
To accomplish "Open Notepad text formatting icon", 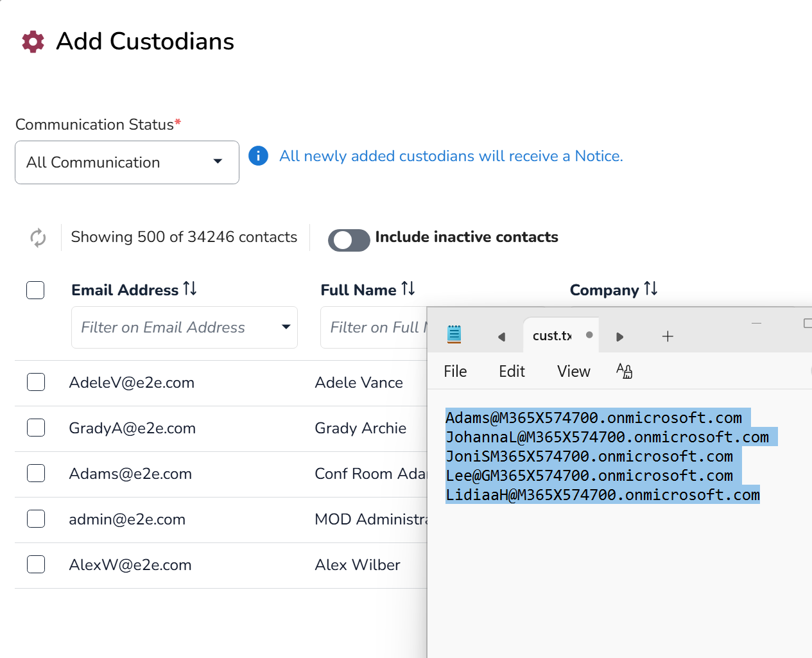I will 624,371.
